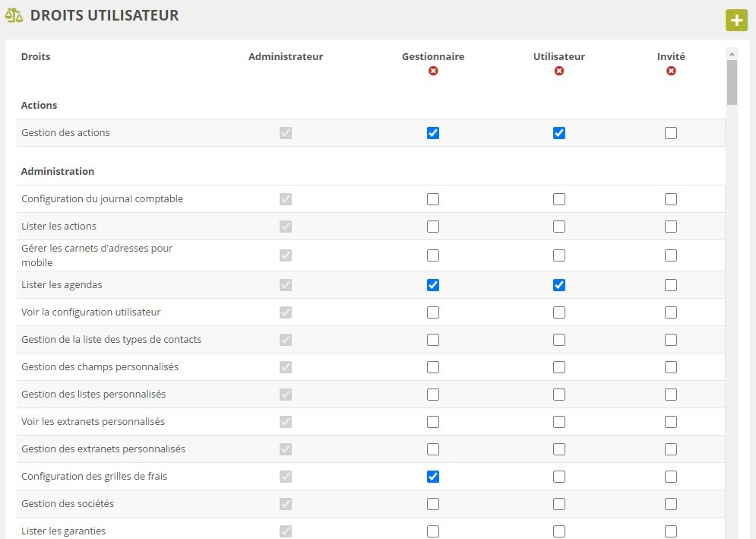Click the green plus add-role button
The width and height of the screenshot is (756, 539).
(736, 20)
